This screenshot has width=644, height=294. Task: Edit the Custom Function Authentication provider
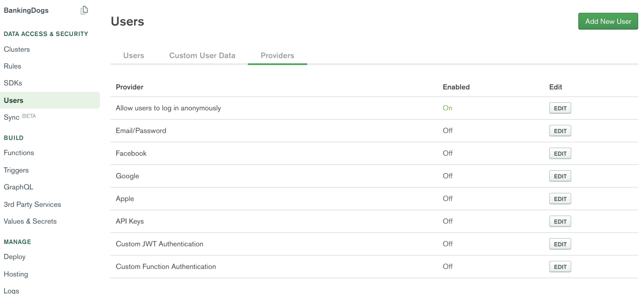560,267
